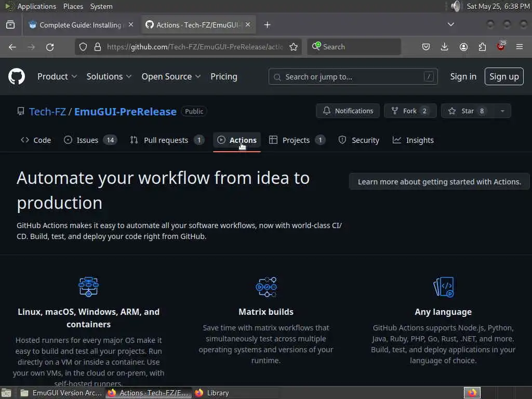Go back with browser back arrow

coord(12,47)
